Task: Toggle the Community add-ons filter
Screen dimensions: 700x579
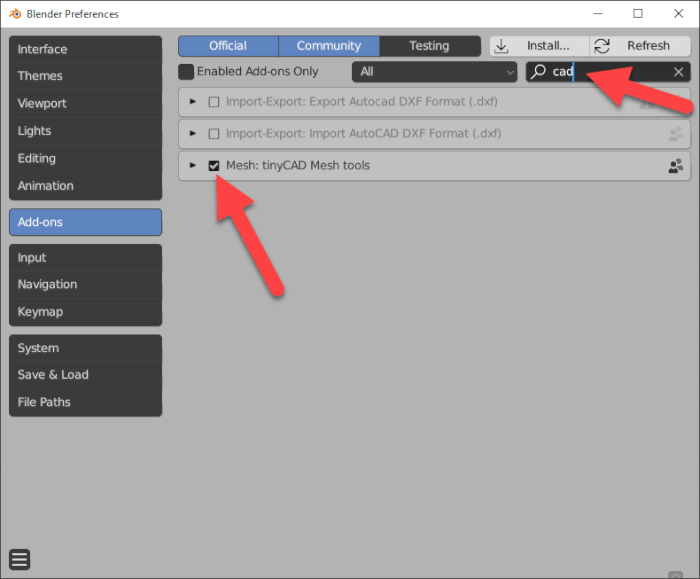Action: pos(329,46)
